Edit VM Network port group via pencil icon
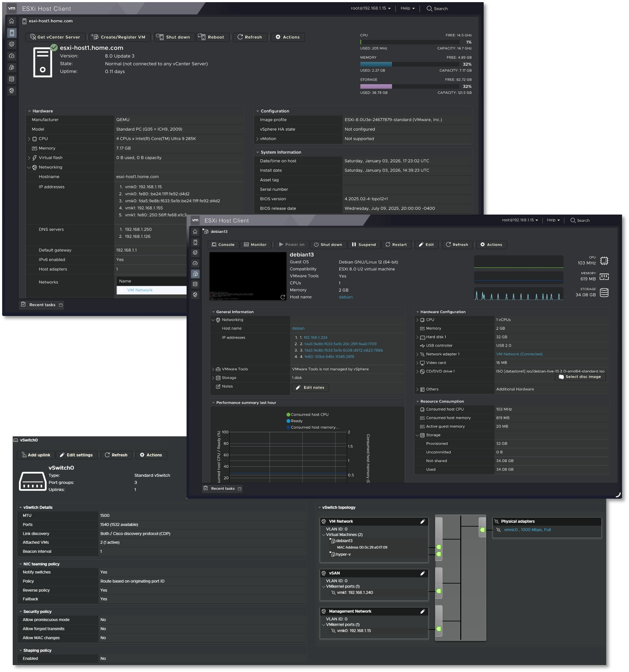Viewport: 629px width, 672px height. click(423, 522)
